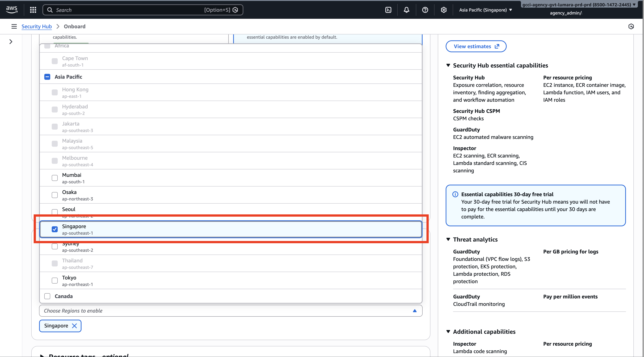Screen dimensions: 644x357
Task: Open View estimates in new tab
Action: click(x=476, y=46)
